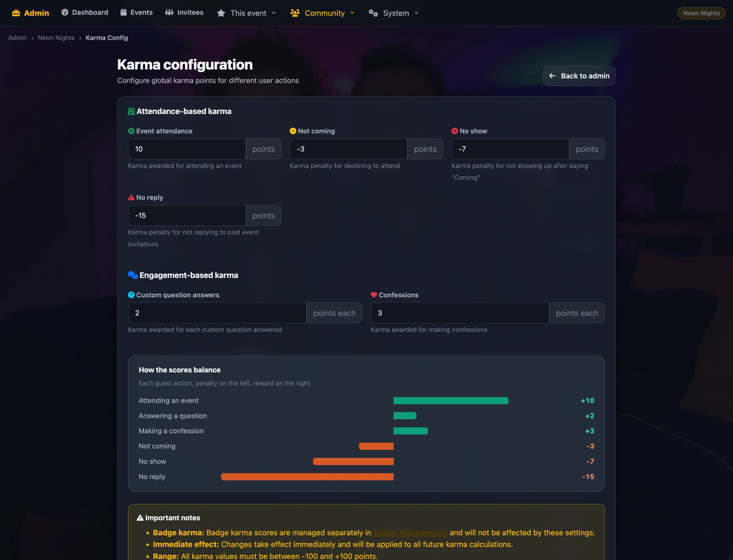Click the warning icon beside Important notes
Image resolution: width=733 pixels, height=560 pixels.
140,518
